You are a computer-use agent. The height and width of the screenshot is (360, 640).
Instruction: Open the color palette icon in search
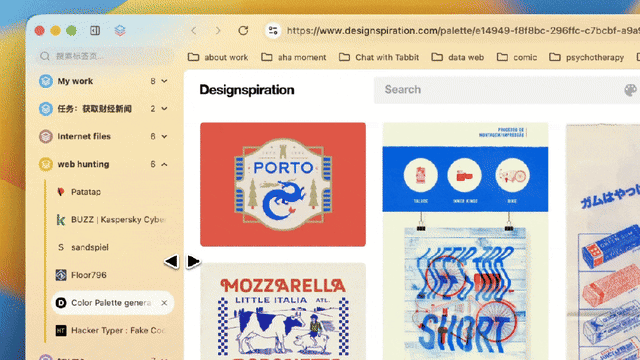pyautogui.click(x=630, y=90)
